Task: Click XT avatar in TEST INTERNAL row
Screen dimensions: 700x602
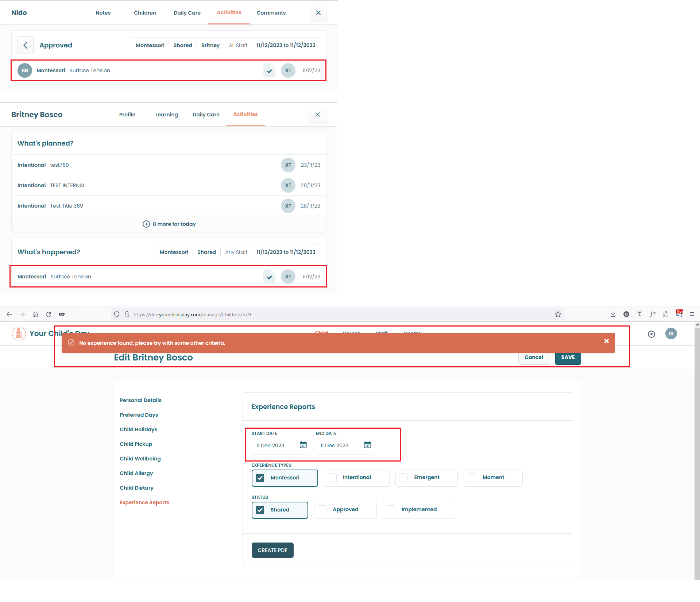Action: click(288, 185)
